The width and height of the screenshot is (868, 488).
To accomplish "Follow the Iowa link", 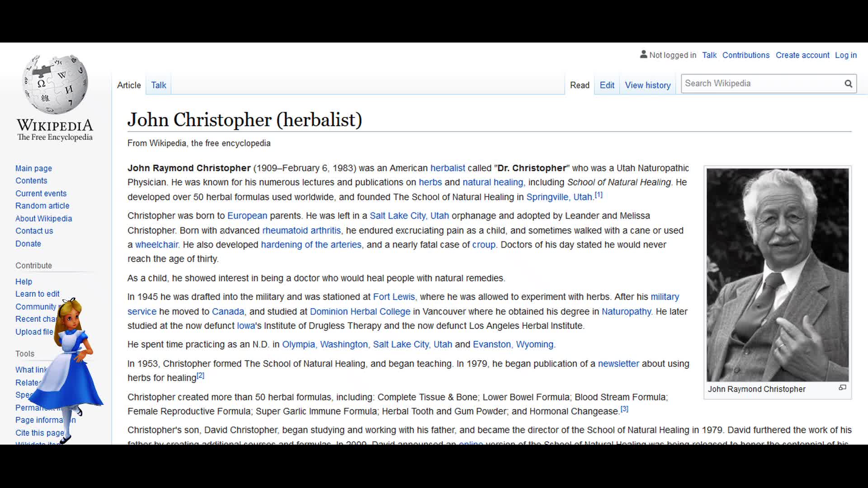I will (246, 325).
